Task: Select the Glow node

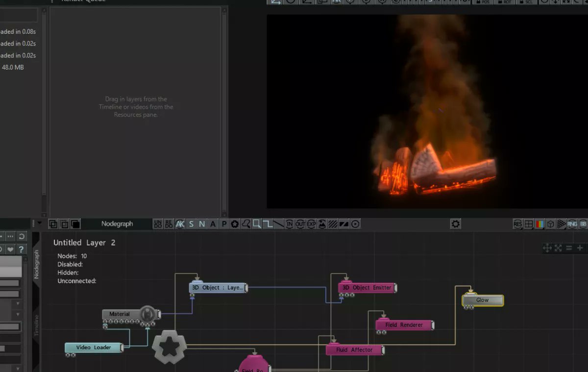Action: coord(483,300)
